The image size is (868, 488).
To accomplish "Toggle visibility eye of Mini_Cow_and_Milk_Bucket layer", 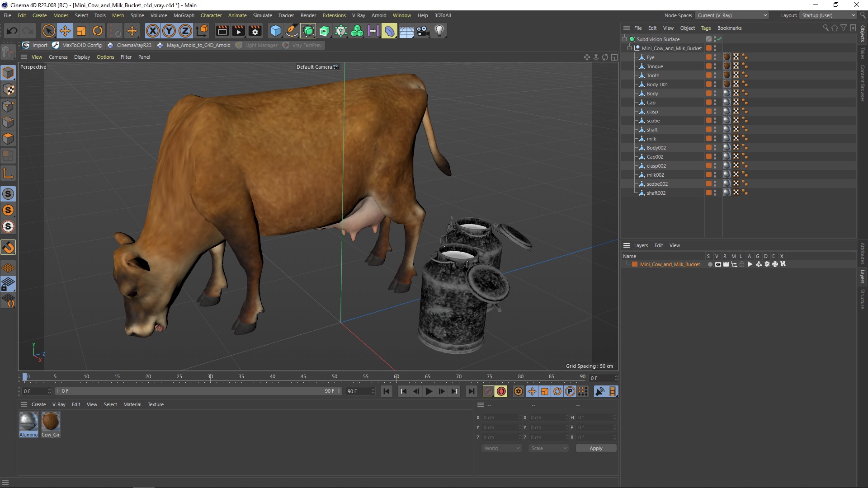I will point(717,264).
